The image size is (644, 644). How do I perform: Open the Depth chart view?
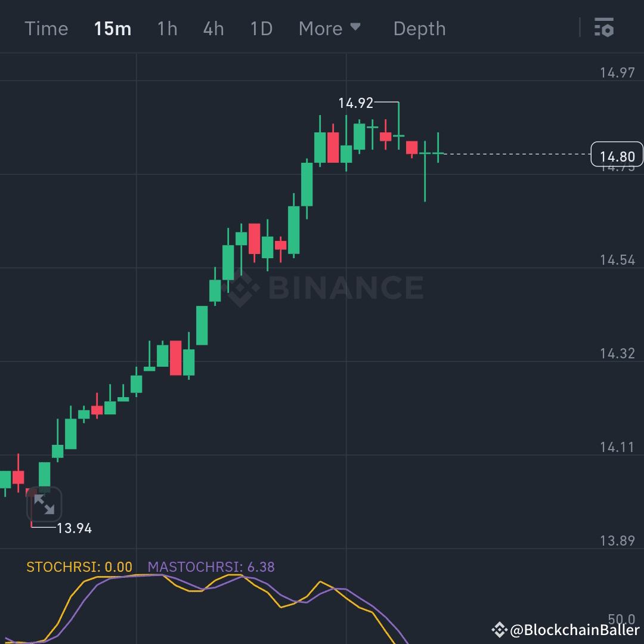pyautogui.click(x=419, y=28)
